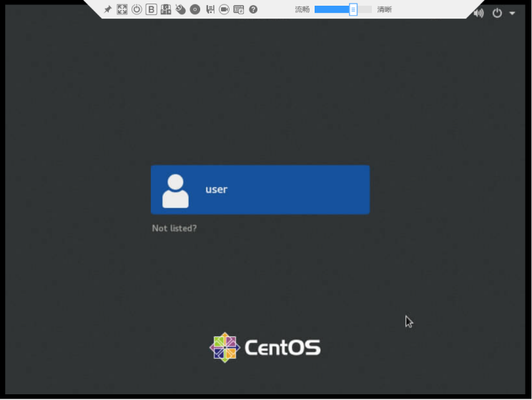Viewport: 532px width, 400px height.
Task: Click the GNOME panel power icon at top right
Action: 497,13
